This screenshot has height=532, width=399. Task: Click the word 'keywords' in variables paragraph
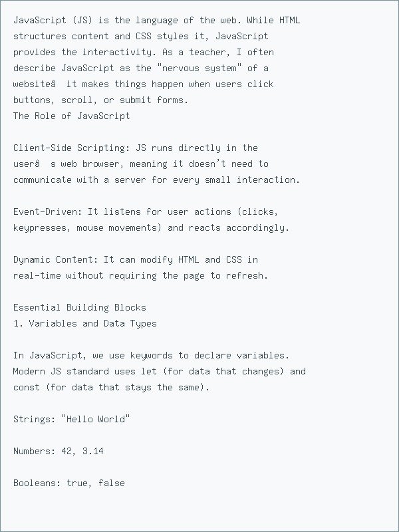(x=152, y=355)
